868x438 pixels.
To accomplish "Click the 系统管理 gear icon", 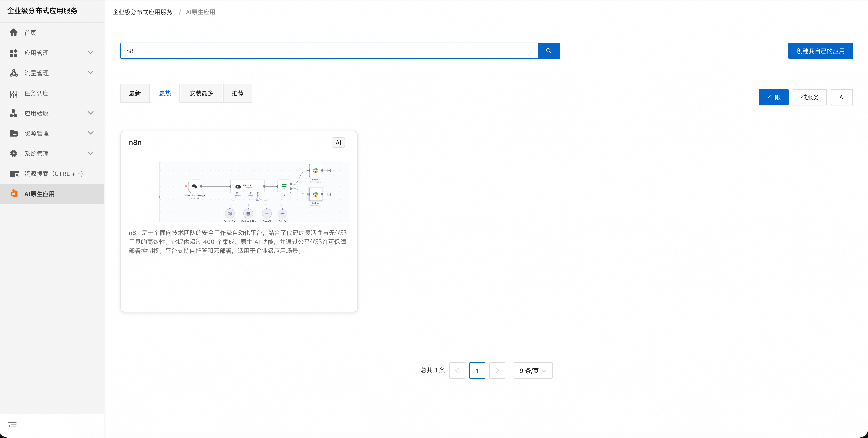I will pyautogui.click(x=14, y=153).
